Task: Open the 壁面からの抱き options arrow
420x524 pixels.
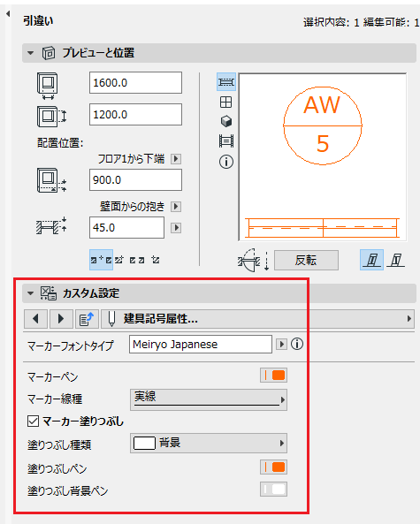Action: [176, 207]
